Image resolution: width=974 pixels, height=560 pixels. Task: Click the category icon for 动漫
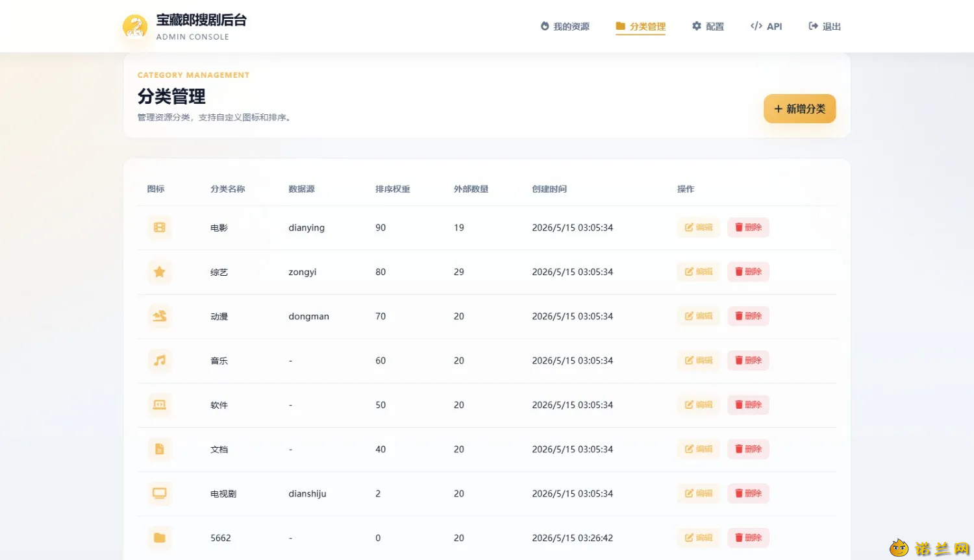pos(160,316)
